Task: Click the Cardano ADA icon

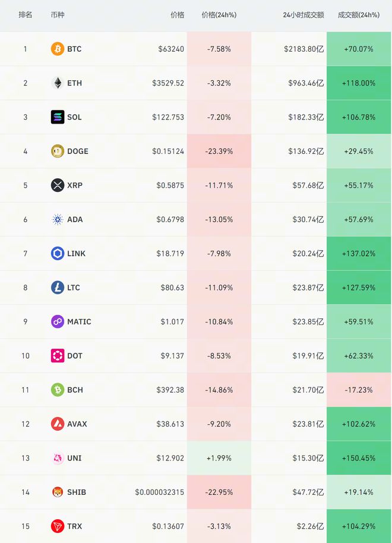Action: point(58,220)
